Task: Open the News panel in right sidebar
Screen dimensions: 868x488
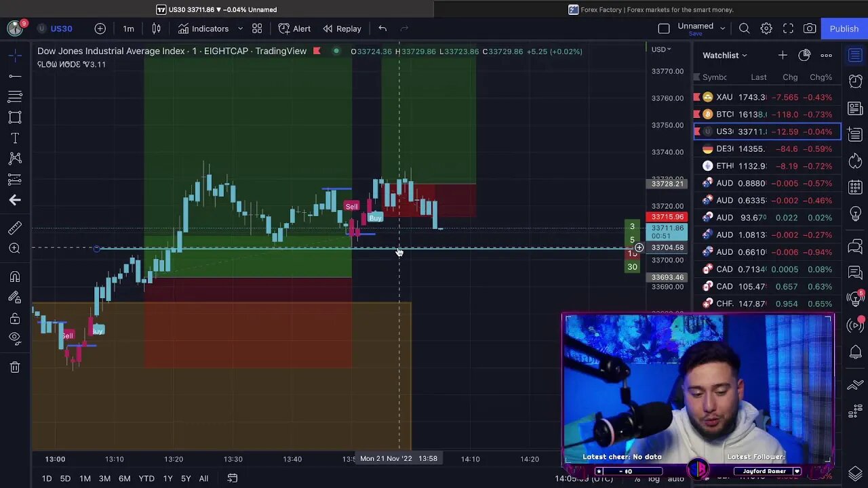Action: point(855,108)
